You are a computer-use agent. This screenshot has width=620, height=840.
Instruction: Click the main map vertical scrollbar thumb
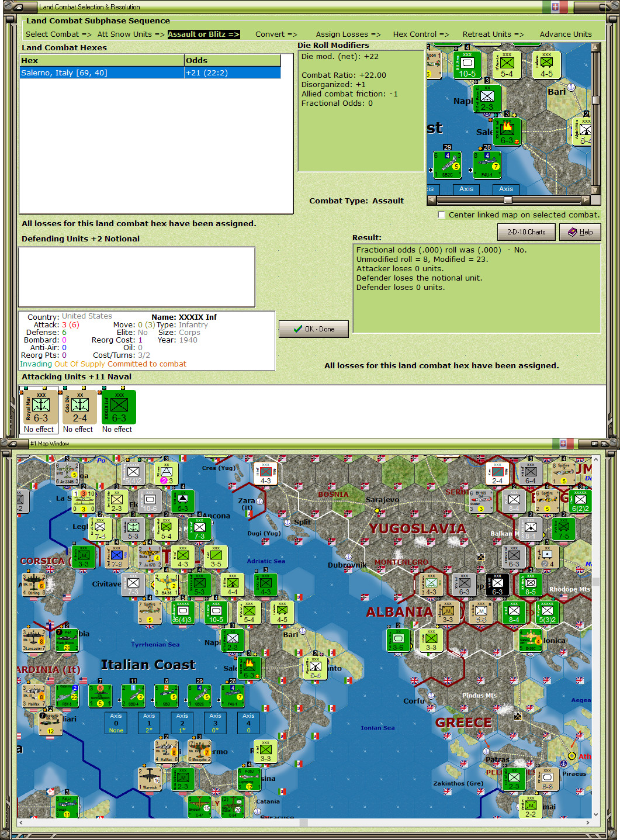tap(595, 582)
